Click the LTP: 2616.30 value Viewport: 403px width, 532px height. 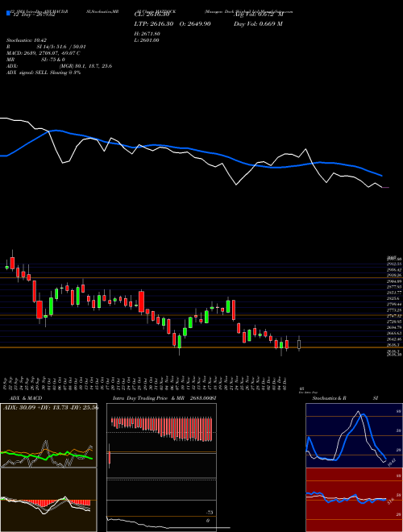152,23
